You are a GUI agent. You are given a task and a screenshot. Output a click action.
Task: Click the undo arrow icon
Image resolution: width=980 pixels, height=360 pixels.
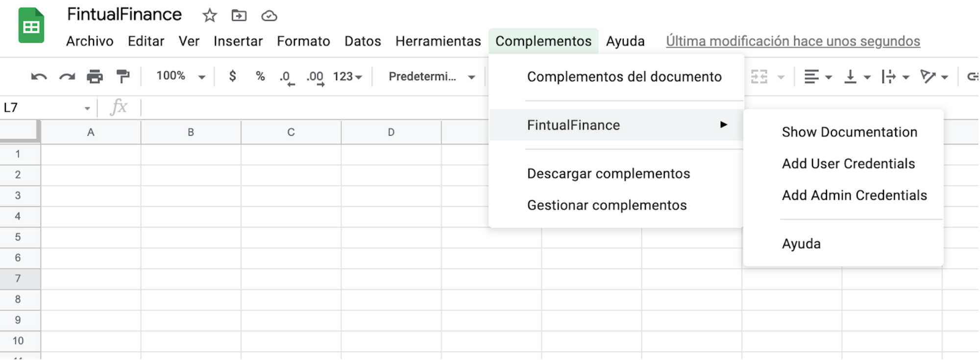(39, 76)
